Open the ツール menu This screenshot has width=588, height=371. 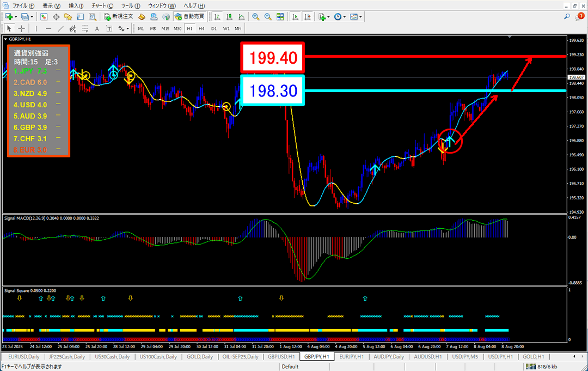pos(131,5)
